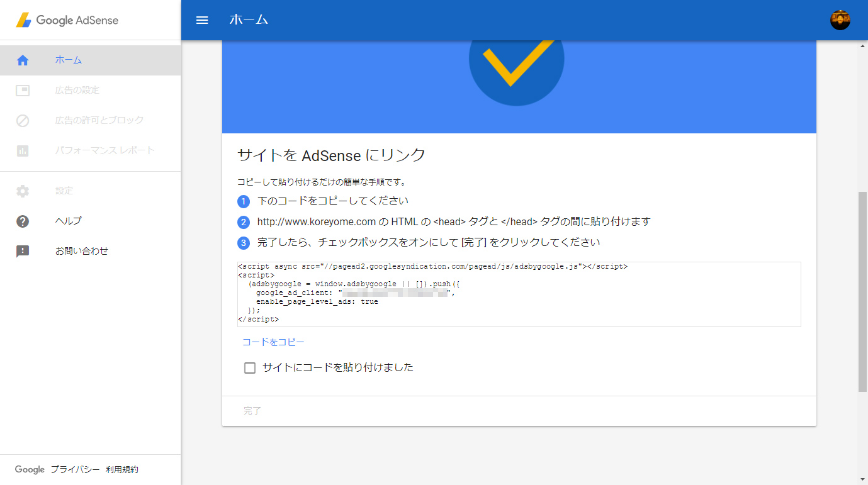
Task: Click the scrollbar down arrow
Action: 862,479
